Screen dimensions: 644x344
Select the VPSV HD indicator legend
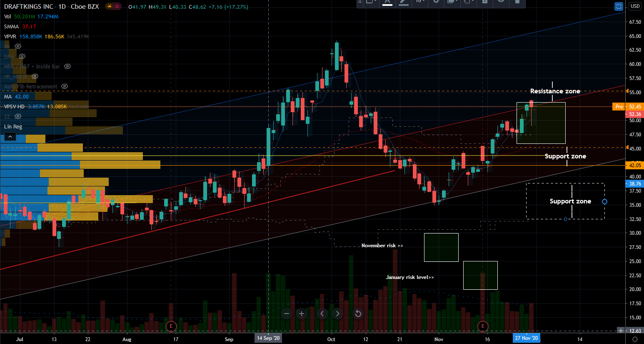click(x=15, y=107)
